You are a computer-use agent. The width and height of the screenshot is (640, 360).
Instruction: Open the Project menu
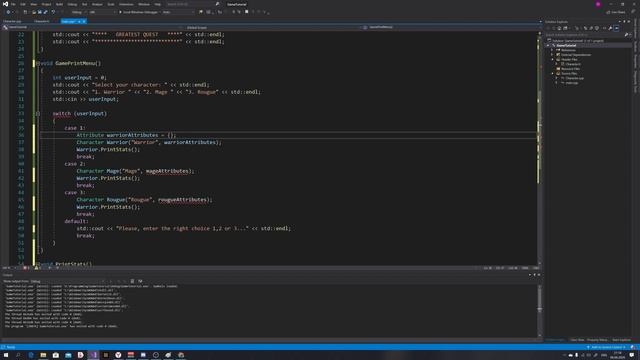coord(46,4)
